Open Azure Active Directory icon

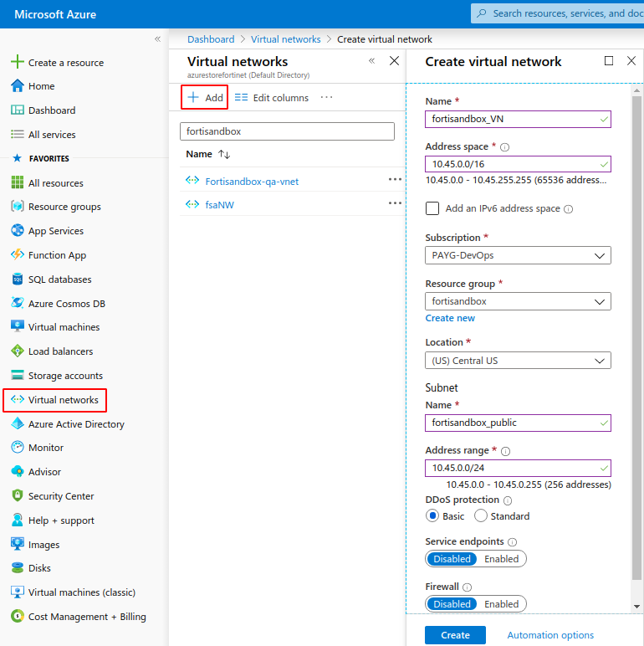tap(18, 424)
